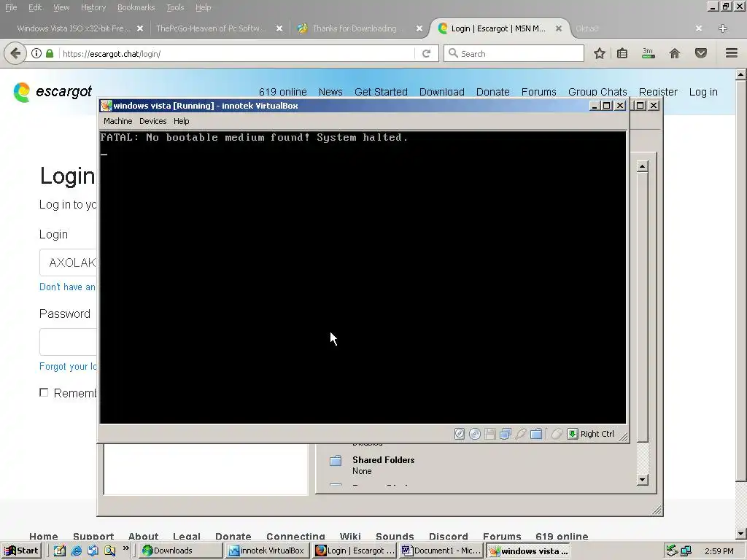
Task: Click the Password input field
Action: click(x=68, y=342)
